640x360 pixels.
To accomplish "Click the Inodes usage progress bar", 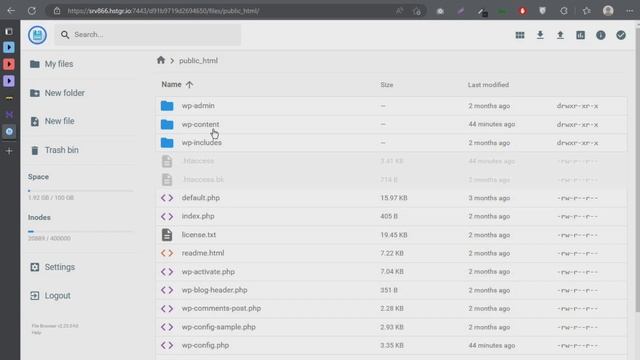I will click(80, 231).
